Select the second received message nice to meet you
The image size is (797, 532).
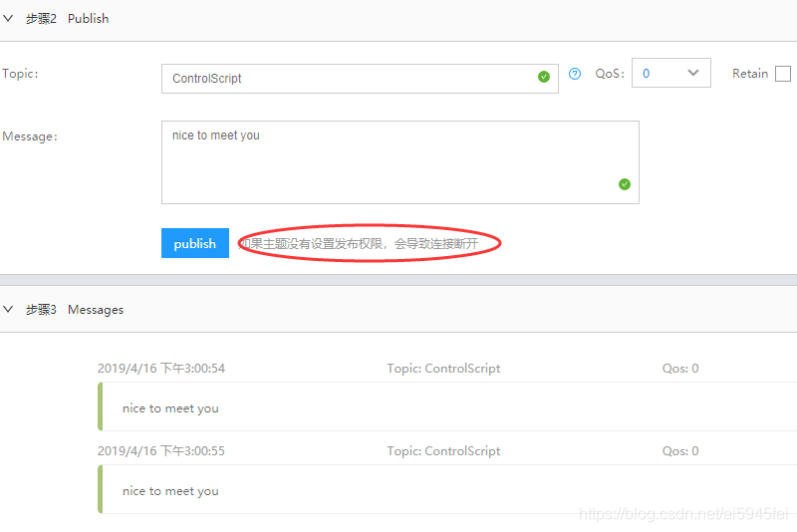tap(447, 489)
